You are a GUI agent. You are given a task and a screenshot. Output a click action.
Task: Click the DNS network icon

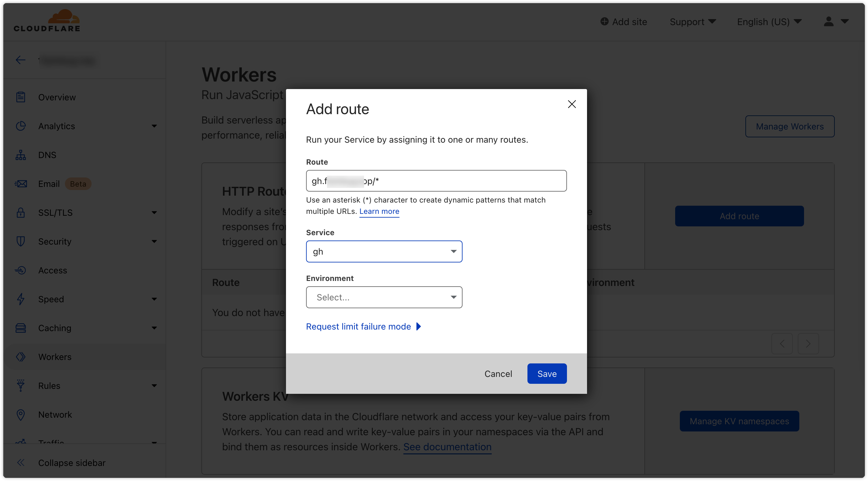[21, 155]
